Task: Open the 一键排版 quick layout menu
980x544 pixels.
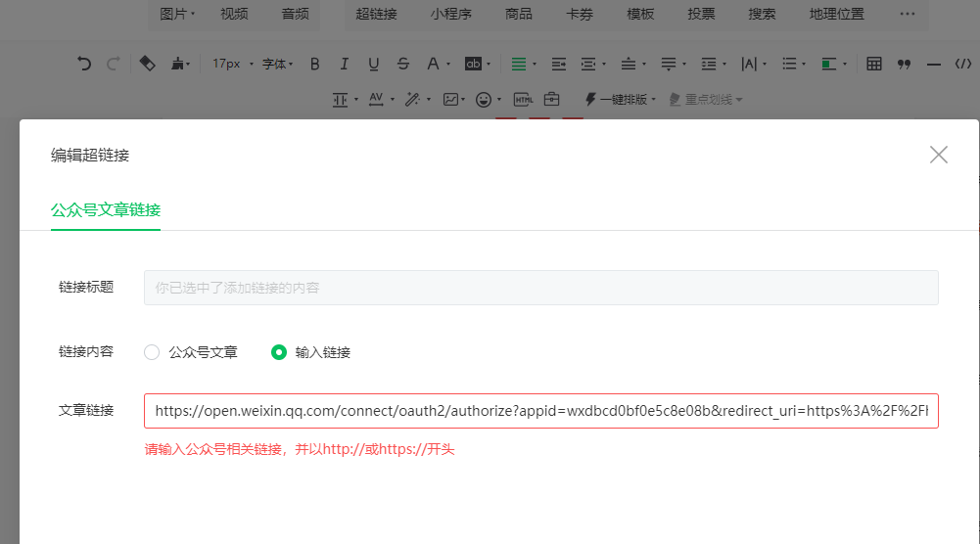Action: click(620, 99)
